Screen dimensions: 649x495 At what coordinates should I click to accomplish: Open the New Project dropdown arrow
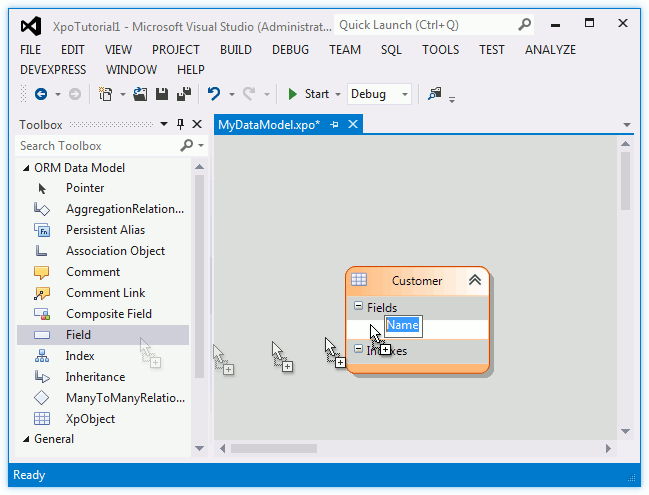tap(123, 94)
